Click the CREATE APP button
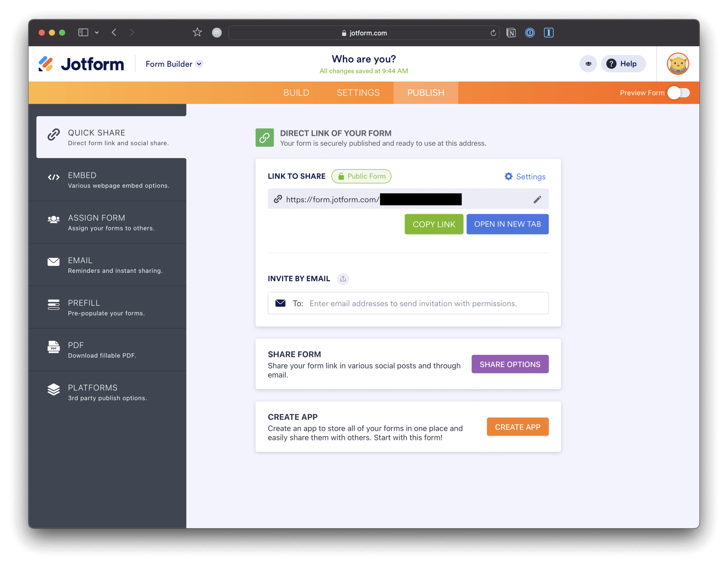728x566 pixels. (x=518, y=427)
